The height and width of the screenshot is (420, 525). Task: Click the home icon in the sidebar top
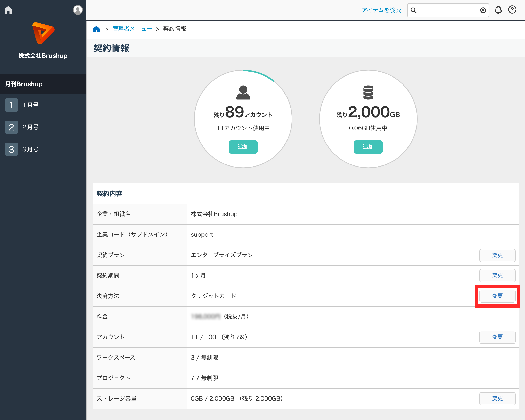point(8,10)
